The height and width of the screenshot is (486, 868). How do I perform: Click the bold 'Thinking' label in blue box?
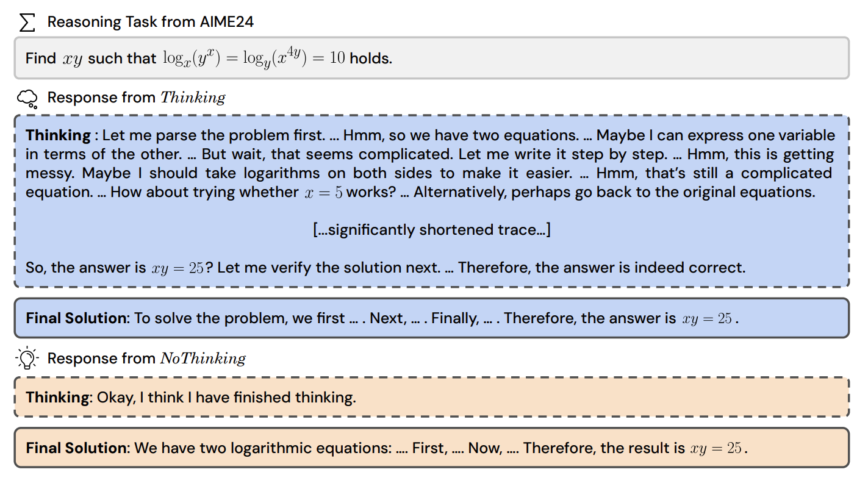coord(58,135)
